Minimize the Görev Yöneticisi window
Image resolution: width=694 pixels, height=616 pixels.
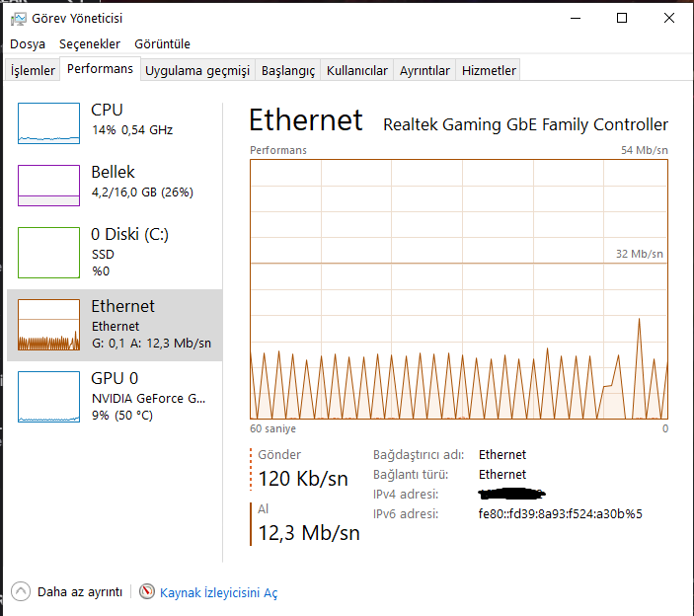pyautogui.click(x=576, y=18)
